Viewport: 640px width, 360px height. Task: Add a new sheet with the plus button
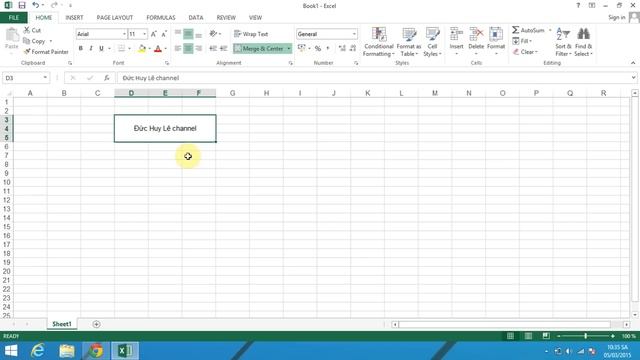point(96,324)
